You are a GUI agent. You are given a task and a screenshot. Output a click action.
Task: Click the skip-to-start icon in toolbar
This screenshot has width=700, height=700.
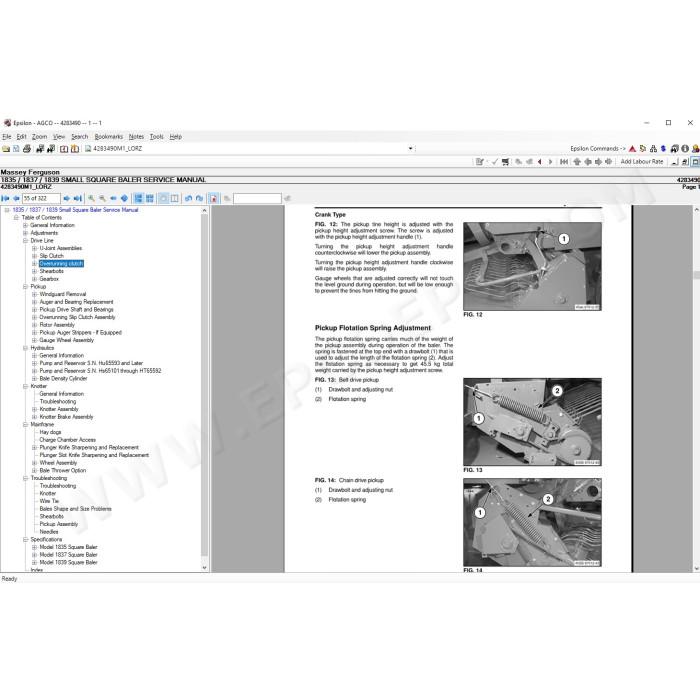pyautogui.click(x=564, y=162)
